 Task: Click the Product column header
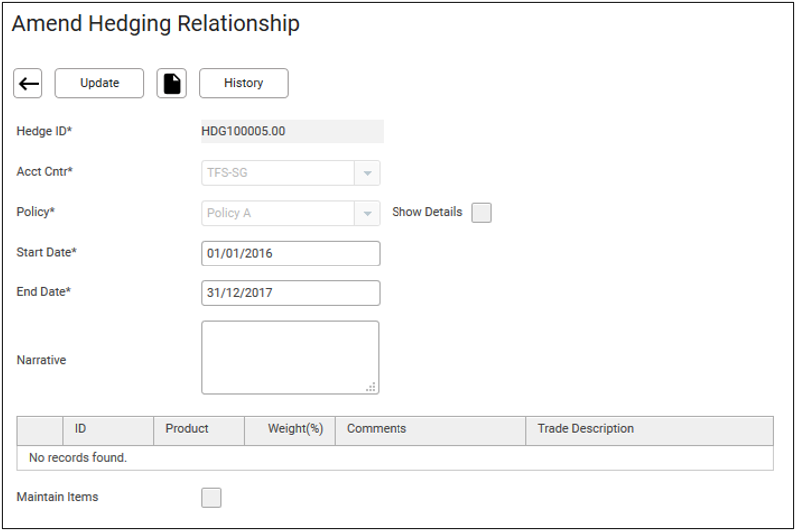point(198,430)
